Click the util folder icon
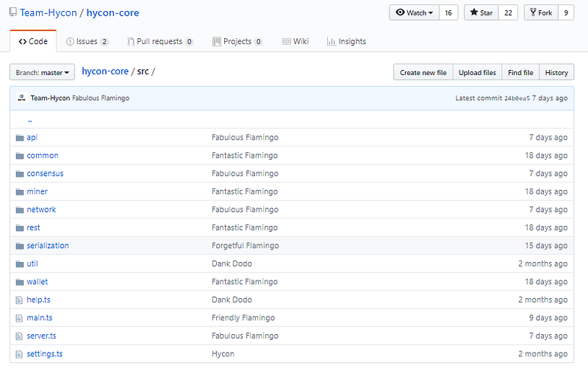This screenshot has width=588, height=379. click(20, 264)
